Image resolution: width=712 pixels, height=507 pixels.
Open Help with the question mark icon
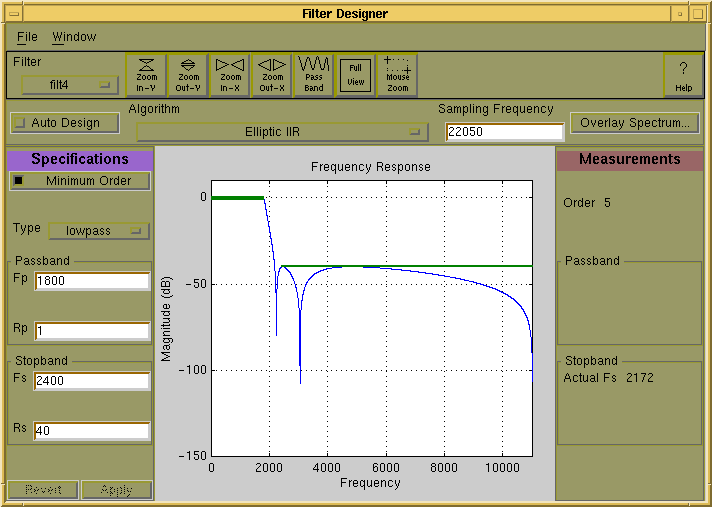coord(683,75)
